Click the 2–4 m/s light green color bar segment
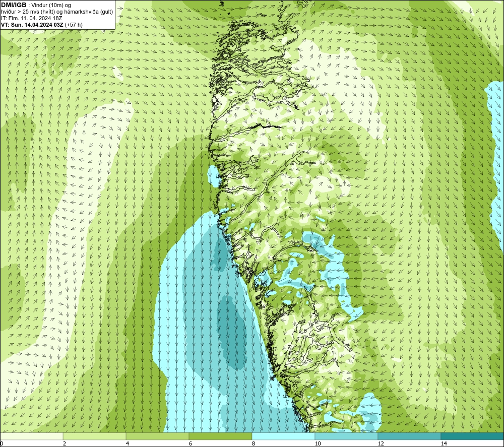Image resolution: width=504 pixels, height=447 pixels. (95, 436)
